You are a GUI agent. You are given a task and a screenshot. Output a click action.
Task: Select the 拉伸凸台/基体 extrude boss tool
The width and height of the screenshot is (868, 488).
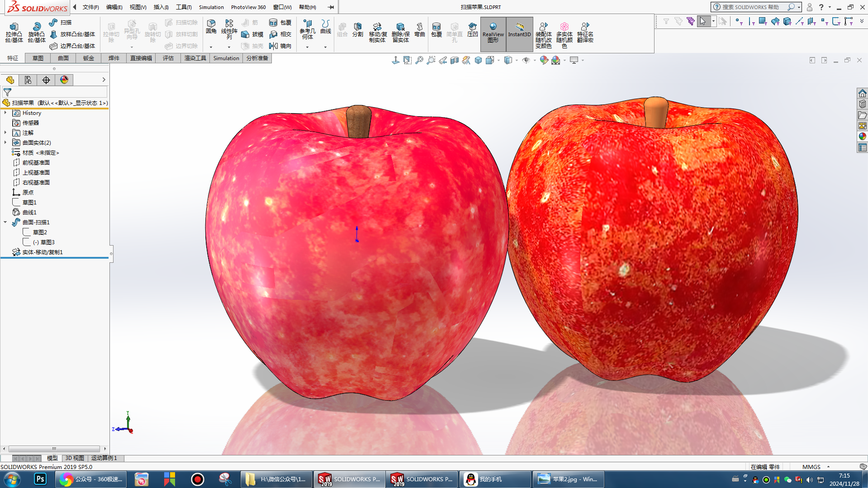[x=14, y=33]
